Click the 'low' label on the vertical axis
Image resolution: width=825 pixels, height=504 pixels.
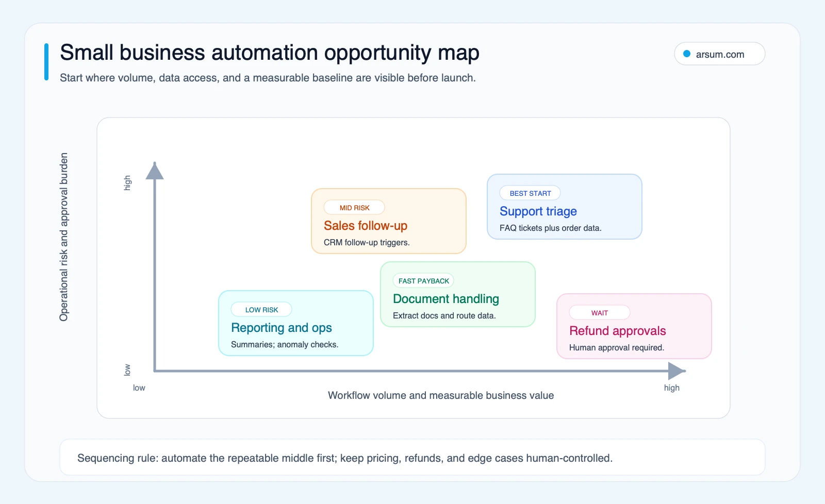point(127,370)
